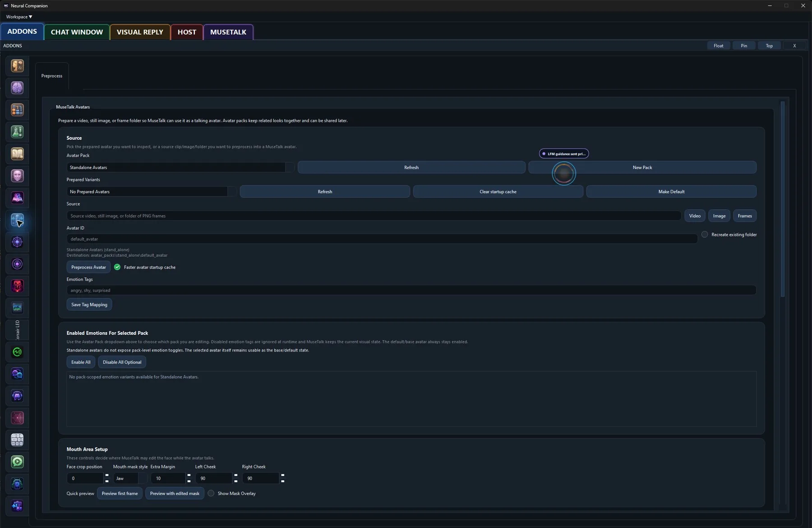
Task: Enable the Show Mask Overlay option
Action: click(211, 493)
